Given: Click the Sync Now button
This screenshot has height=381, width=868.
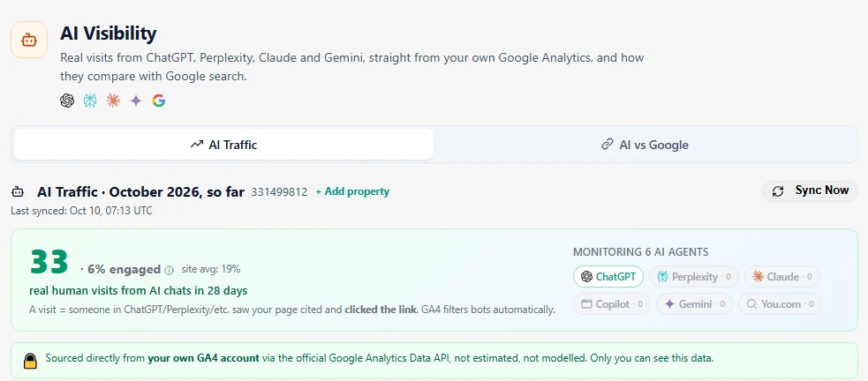Looking at the screenshot, I should click(811, 190).
